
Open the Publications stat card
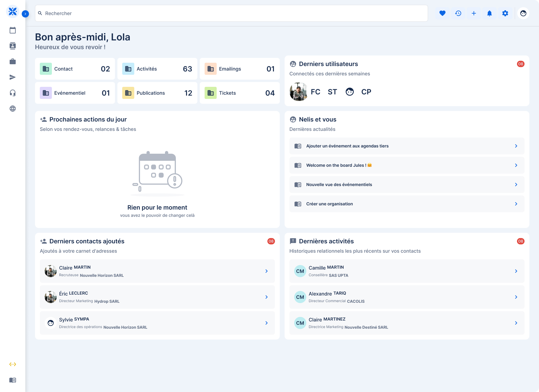coord(157,93)
